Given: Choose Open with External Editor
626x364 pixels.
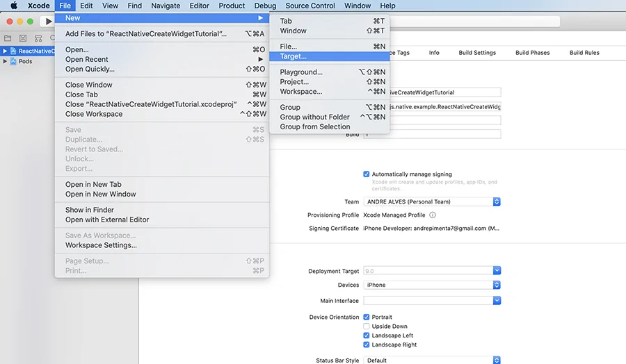Looking at the screenshot, I should tap(161, 220).
